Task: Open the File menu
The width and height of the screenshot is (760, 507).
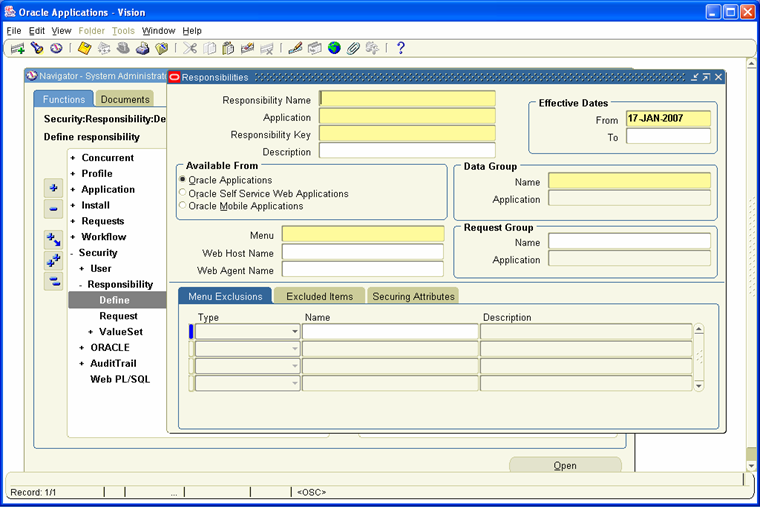Action: [x=14, y=31]
